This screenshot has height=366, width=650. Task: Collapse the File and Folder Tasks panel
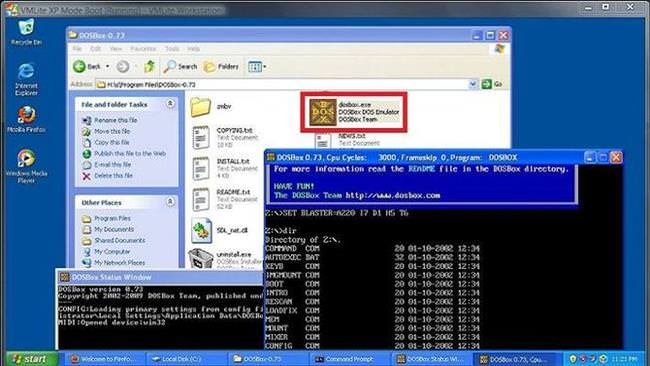click(170, 104)
